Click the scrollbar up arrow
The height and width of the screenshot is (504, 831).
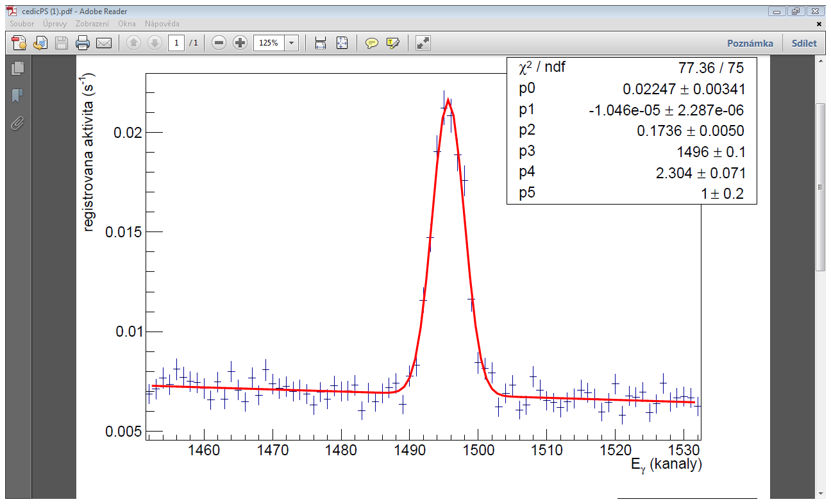[x=820, y=61]
